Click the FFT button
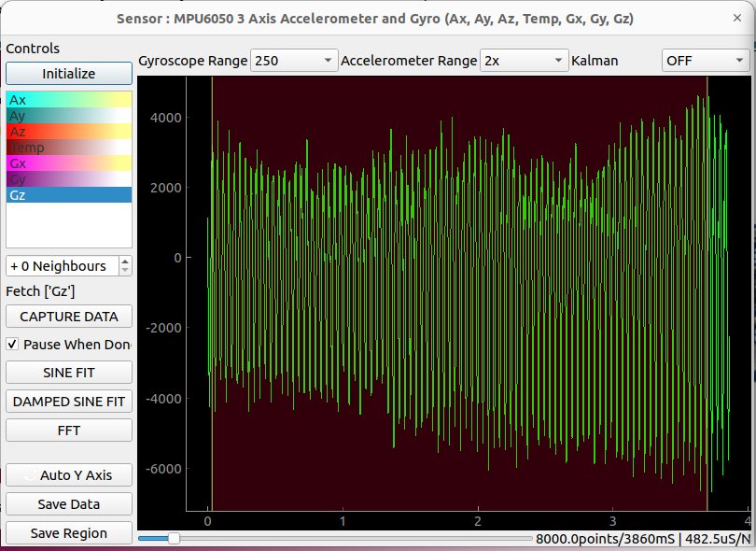 (68, 431)
